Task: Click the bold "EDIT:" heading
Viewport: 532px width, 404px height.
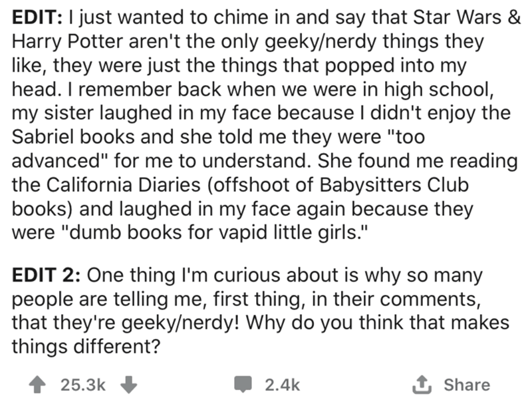Action: tap(37, 17)
